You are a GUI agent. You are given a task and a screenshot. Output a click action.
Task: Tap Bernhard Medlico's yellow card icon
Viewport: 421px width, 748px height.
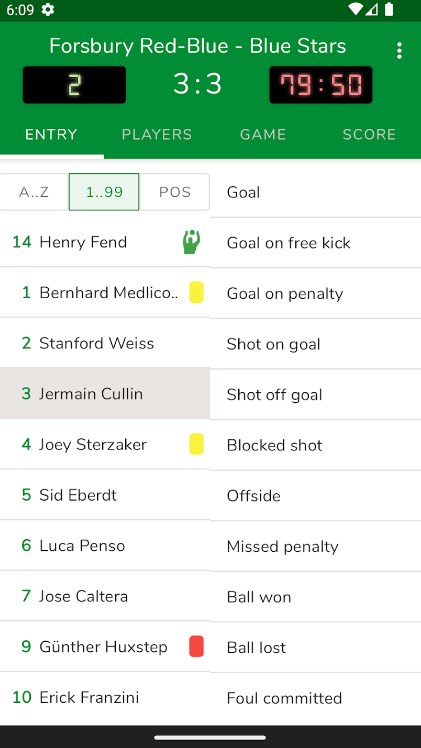(x=196, y=292)
